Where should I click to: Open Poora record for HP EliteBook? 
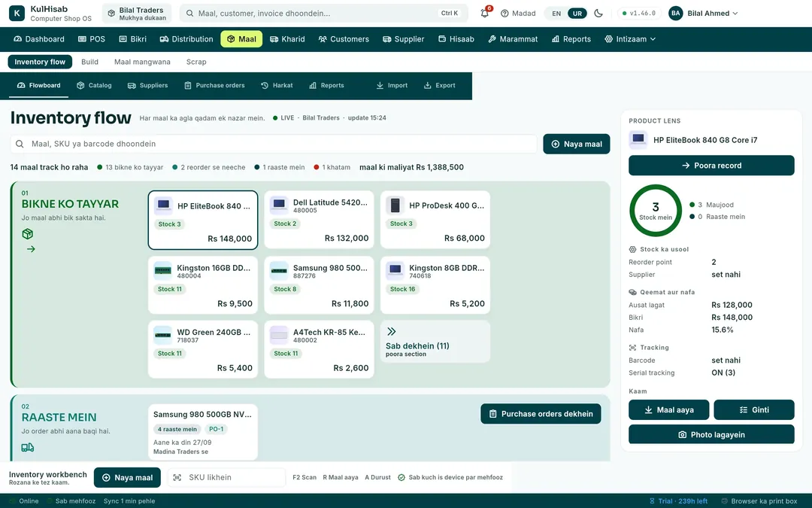[711, 166]
